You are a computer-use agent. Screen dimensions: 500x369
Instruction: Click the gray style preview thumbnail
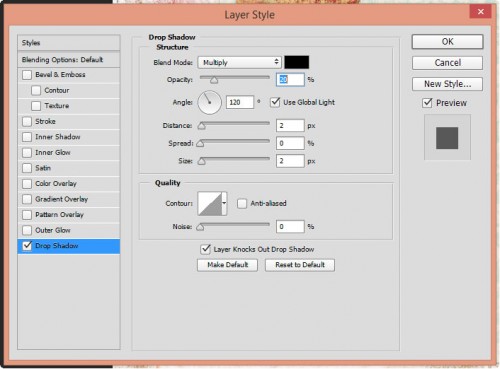447,138
